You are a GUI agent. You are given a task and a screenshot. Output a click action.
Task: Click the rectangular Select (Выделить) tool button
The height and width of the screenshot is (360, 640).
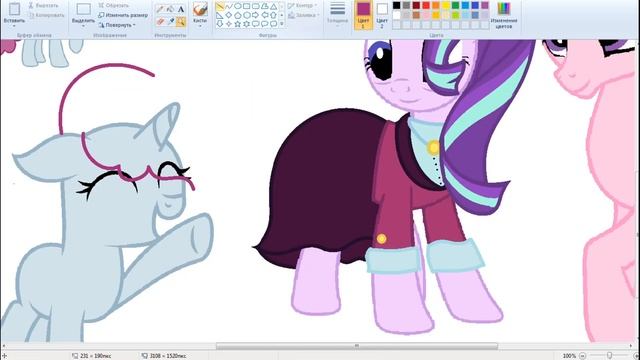84,9
